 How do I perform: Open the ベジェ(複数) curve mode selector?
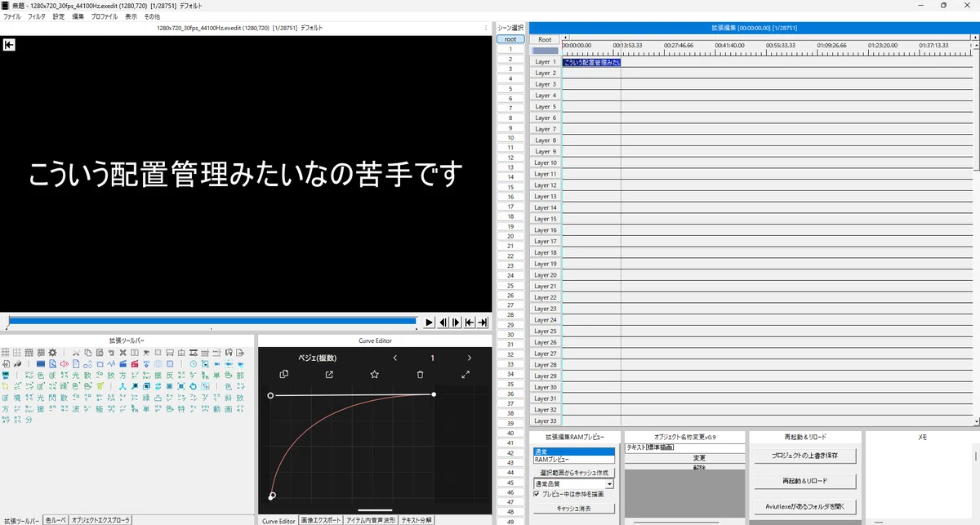tap(316, 358)
